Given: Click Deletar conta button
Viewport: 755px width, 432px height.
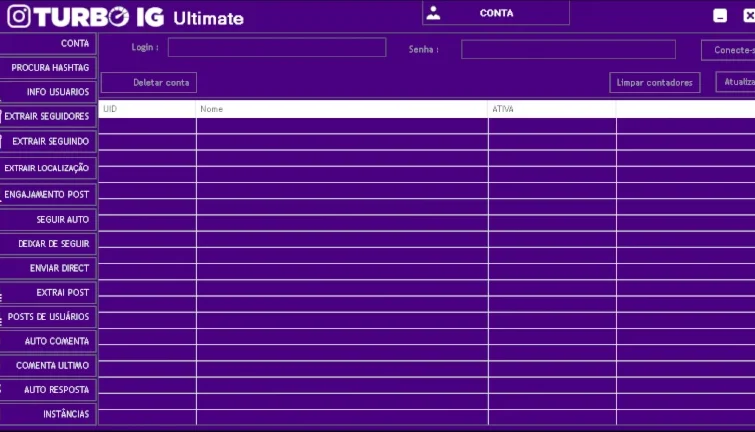Looking at the screenshot, I should click(x=149, y=83).
